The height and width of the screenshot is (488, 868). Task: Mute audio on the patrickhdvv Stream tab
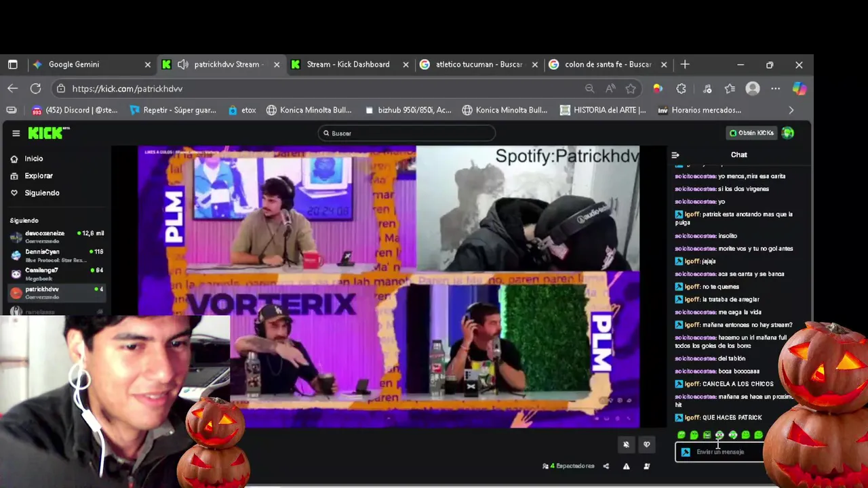coord(182,64)
